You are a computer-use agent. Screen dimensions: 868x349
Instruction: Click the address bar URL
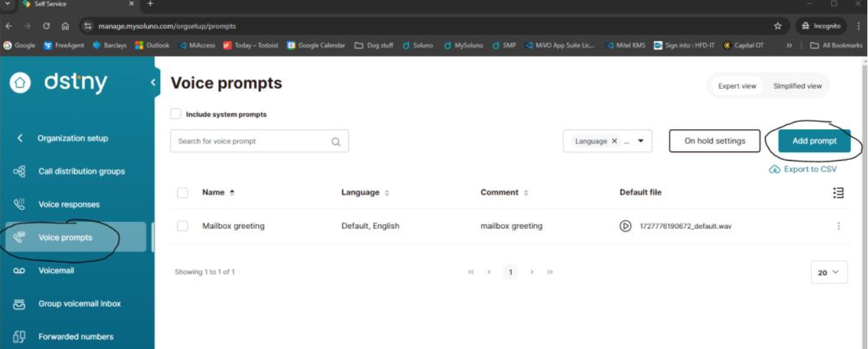click(167, 26)
